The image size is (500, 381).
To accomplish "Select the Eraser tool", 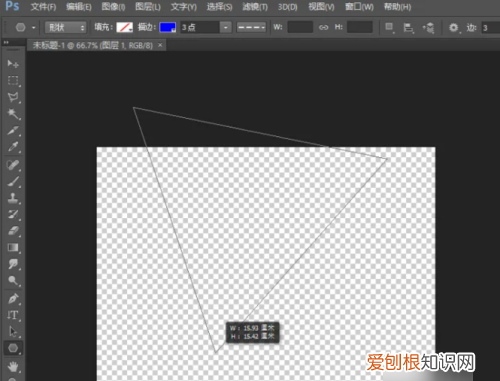I will click(13, 231).
